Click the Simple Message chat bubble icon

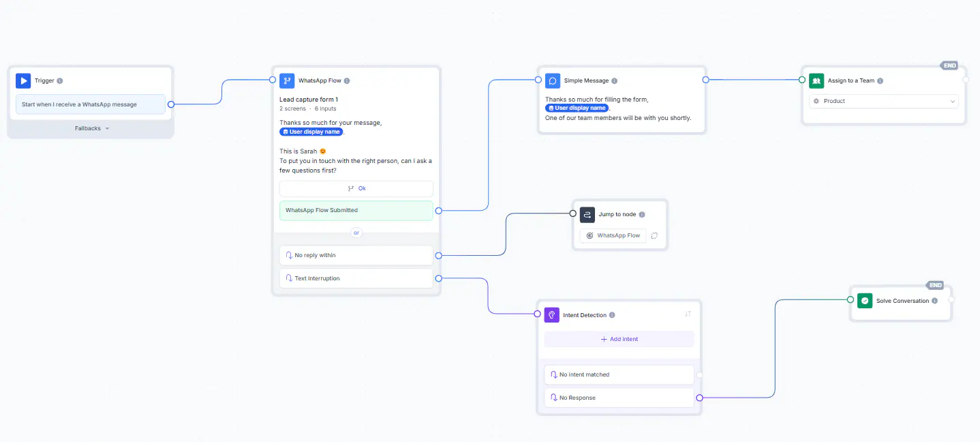coord(553,80)
